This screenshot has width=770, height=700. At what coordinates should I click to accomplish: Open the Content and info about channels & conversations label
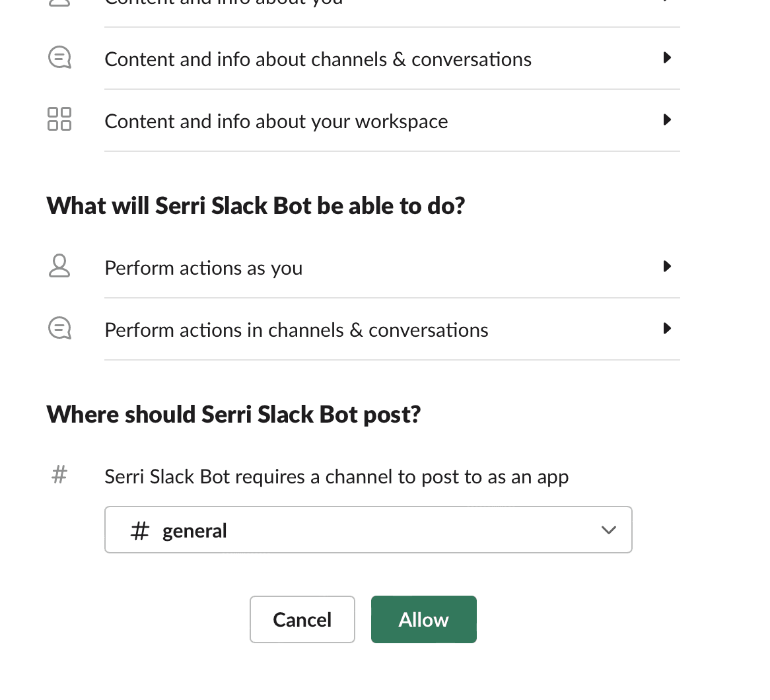point(318,59)
